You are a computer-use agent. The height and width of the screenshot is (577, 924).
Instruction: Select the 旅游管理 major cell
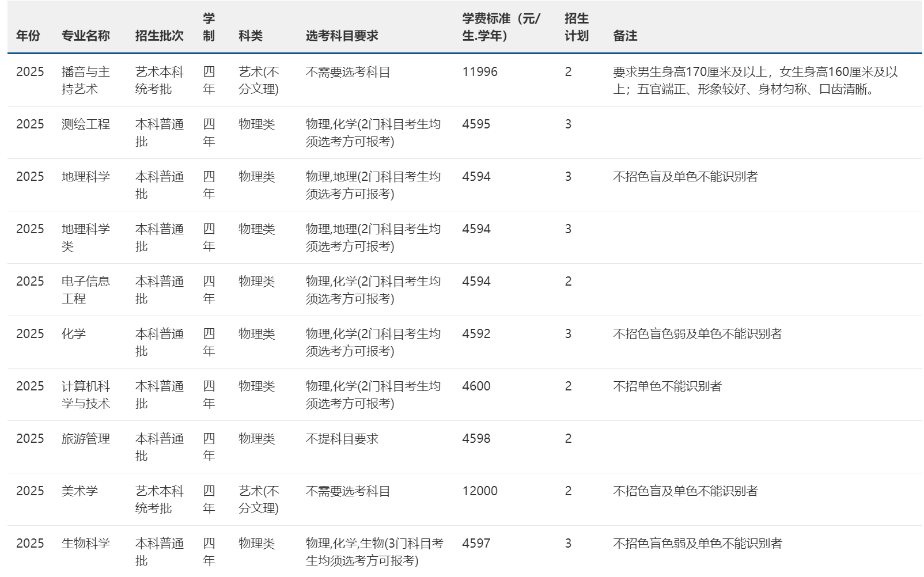85,439
